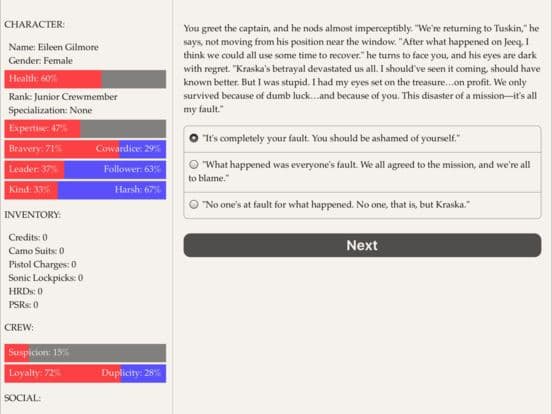The image size is (552, 414).
Task: Click the Next button
Action: click(x=362, y=245)
